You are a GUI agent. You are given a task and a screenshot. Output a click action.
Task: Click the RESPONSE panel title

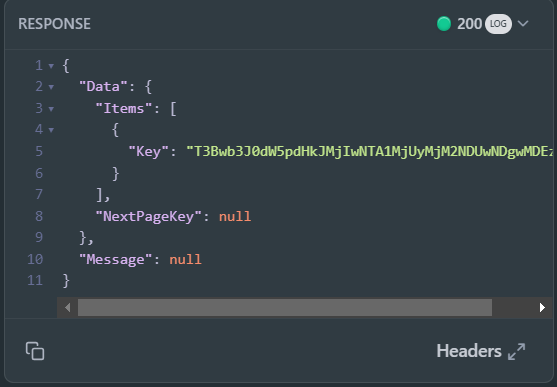(x=54, y=24)
